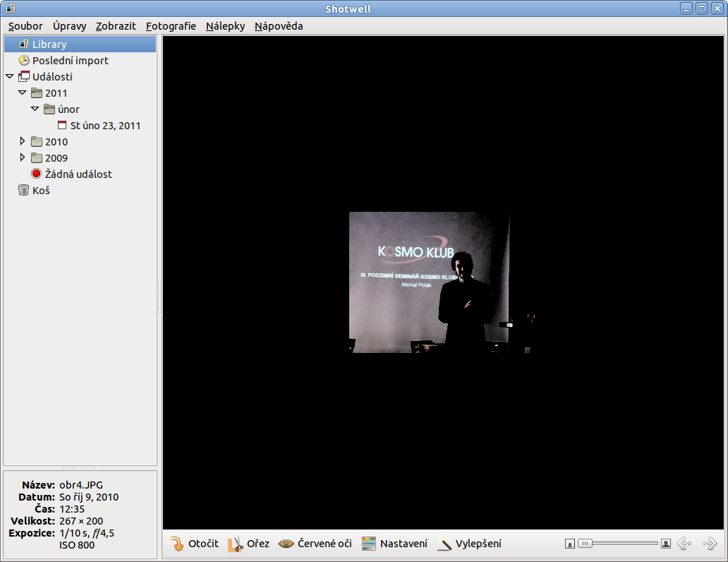Collapse the Události events tree
This screenshot has width=728, height=562.
[x=9, y=76]
